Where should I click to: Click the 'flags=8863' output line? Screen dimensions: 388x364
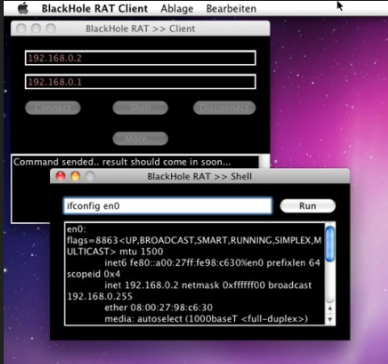[x=194, y=241]
